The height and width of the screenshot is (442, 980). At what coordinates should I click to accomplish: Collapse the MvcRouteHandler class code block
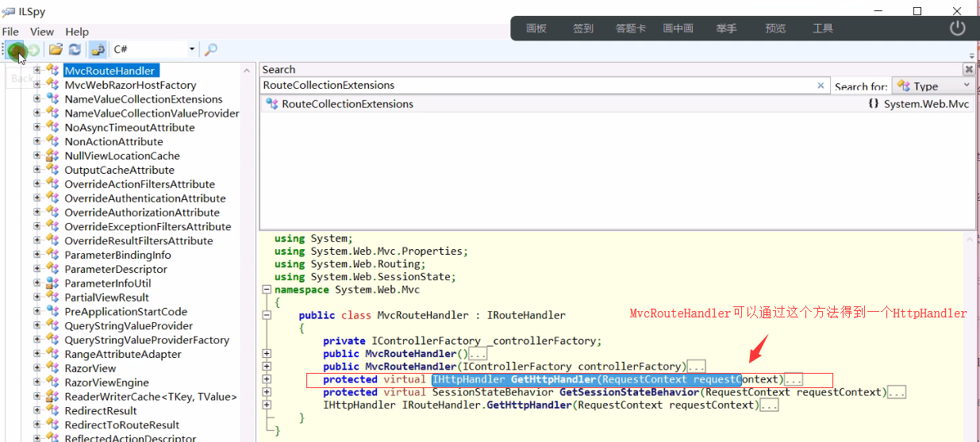coord(267,315)
